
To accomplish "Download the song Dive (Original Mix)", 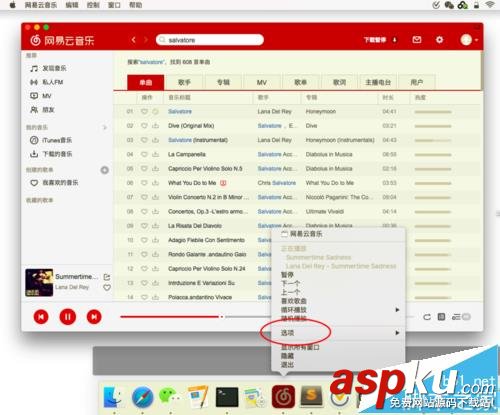I will (155, 126).
